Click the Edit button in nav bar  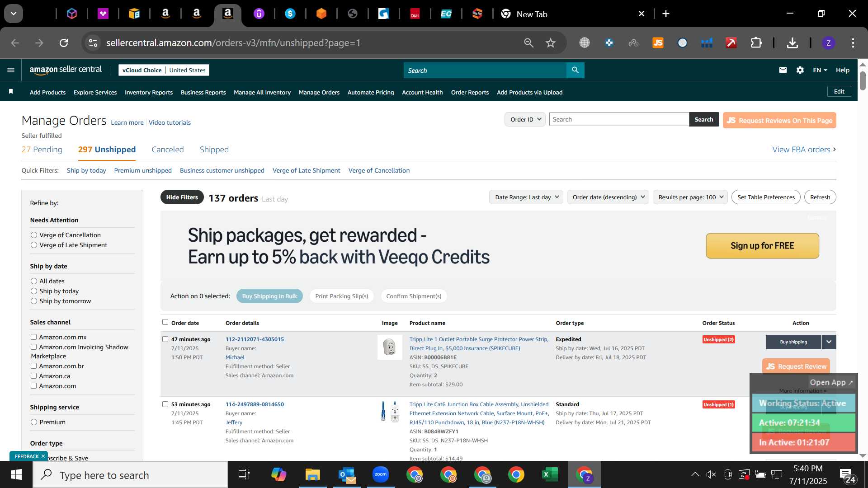point(839,91)
